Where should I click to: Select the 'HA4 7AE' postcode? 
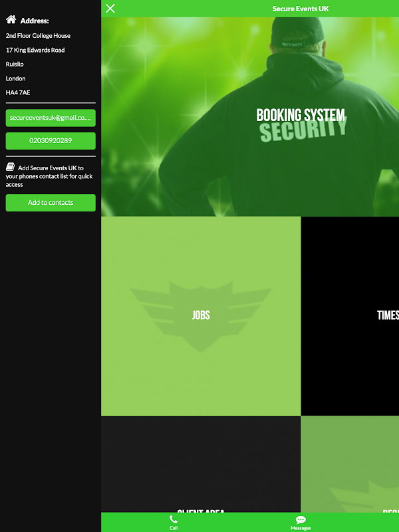18,92
